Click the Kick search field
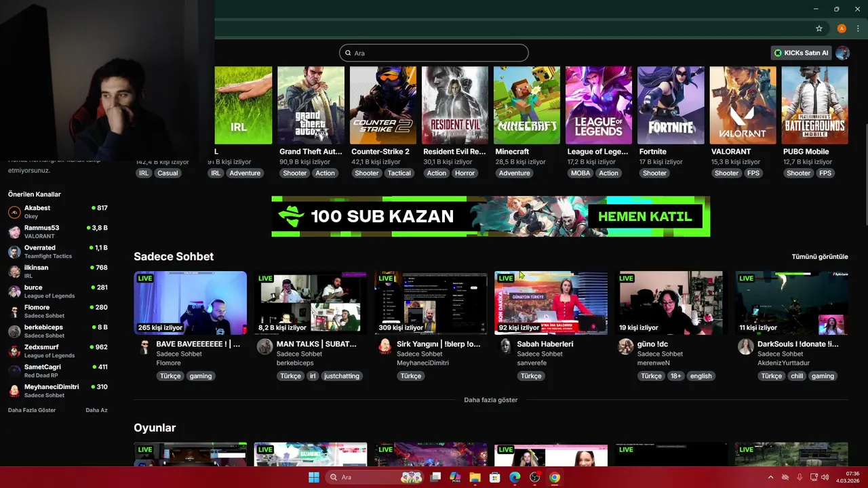This screenshot has height=488, width=868. click(x=434, y=53)
